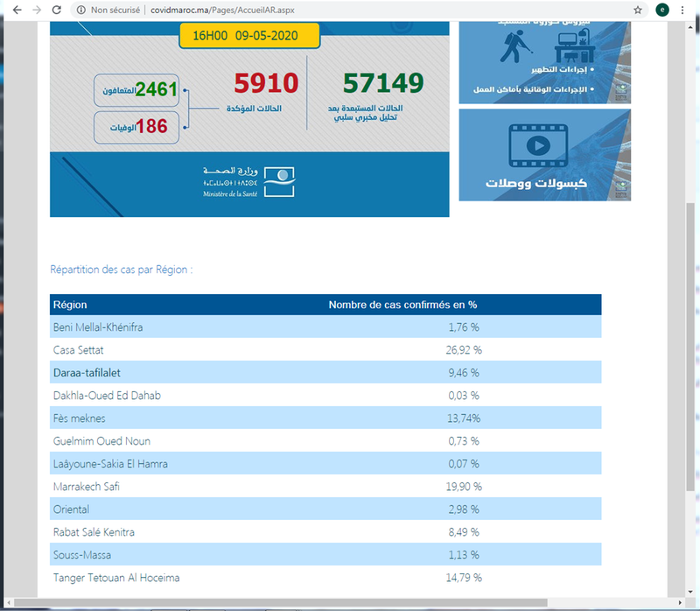Select the Marrakech Safi region row
Viewport: 700px width, 611px height.
pyautogui.click(x=325, y=487)
